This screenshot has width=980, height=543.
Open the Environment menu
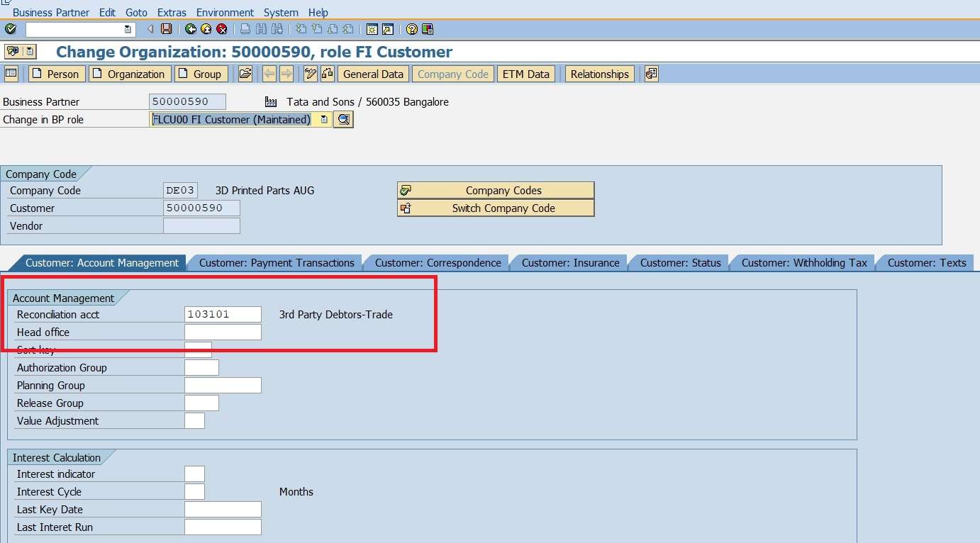point(225,12)
